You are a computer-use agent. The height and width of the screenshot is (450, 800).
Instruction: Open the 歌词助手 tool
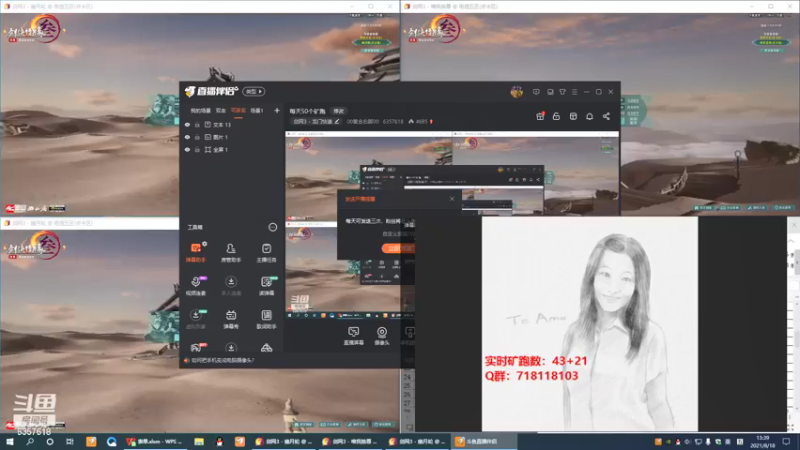[x=266, y=319]
